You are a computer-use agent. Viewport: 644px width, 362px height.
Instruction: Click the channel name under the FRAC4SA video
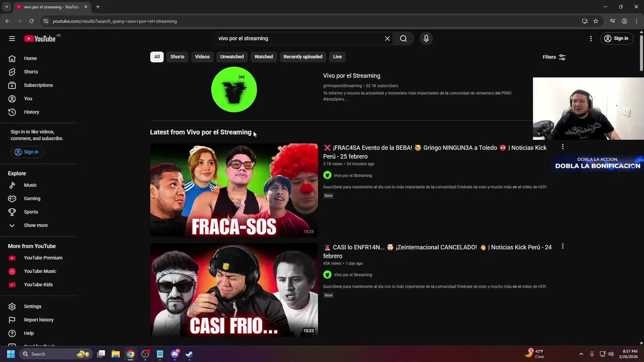click(353, 175)
